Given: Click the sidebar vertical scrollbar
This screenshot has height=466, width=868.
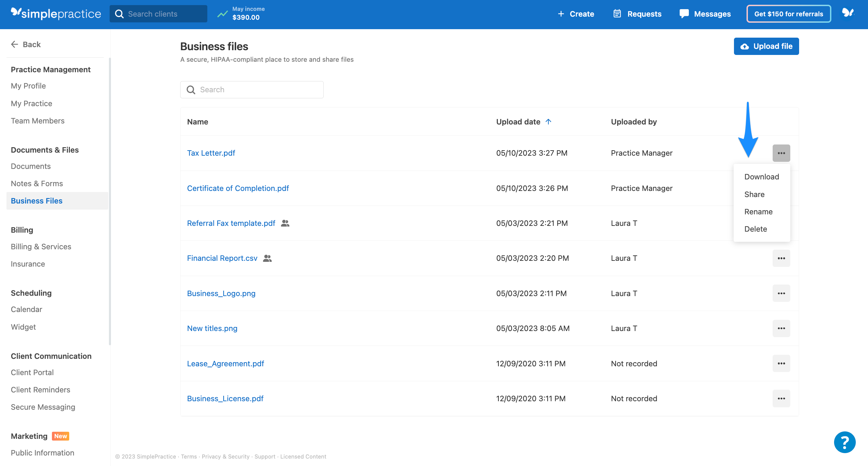Looking at the screenshot, I should click(x=110, y=201).
